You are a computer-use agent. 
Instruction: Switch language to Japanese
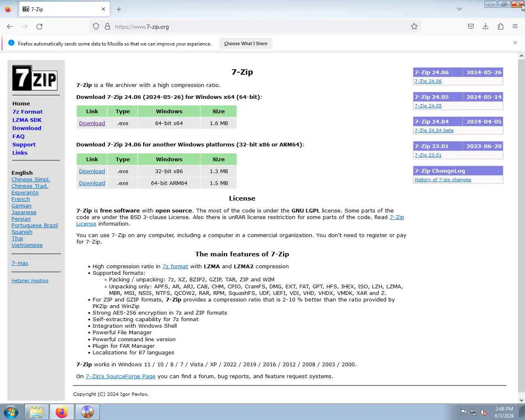pyautogui.click(x=24, y=212)
